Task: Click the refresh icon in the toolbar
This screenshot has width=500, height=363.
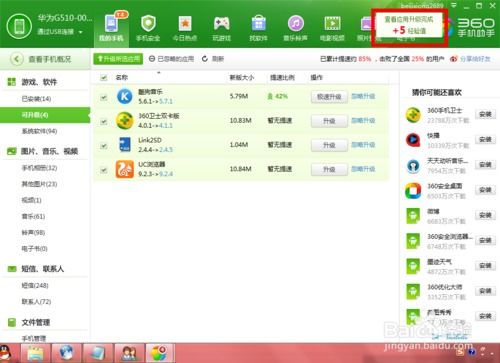Action: point(205,59)
